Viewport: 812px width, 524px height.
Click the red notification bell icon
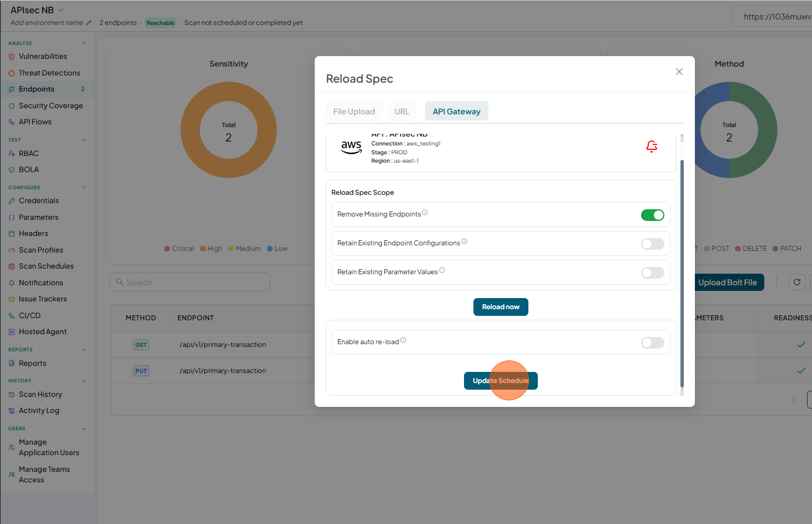point(652,146)
